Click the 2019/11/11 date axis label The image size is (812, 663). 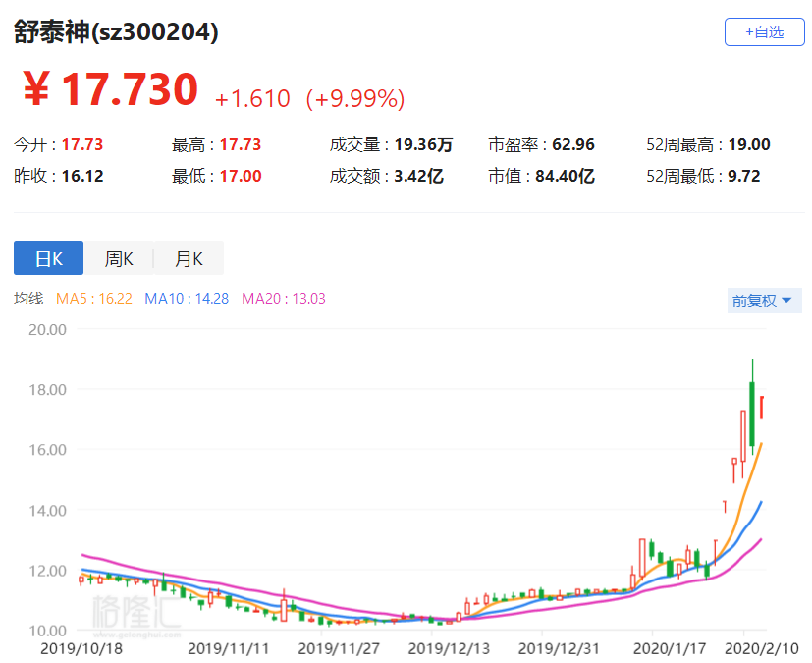click(x=229, y=648)
